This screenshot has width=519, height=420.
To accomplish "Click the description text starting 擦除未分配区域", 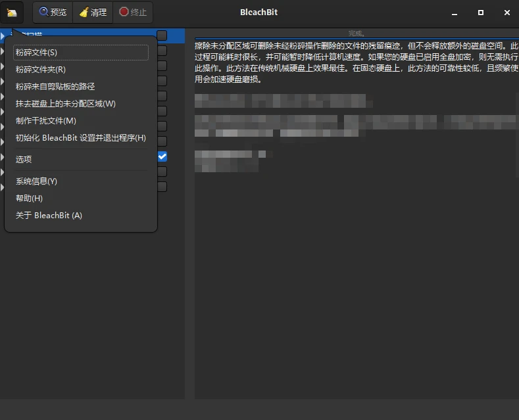I will click(x=357, y=62).
